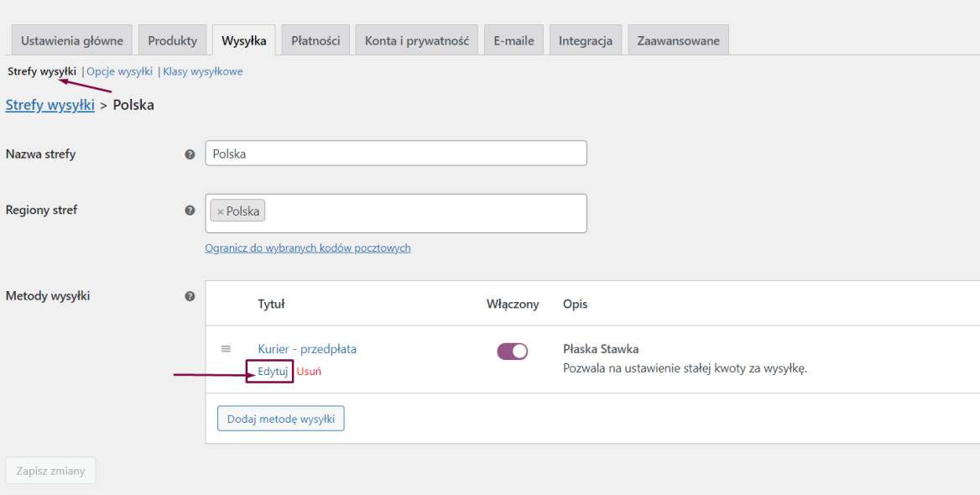This screenshot has width=980, height=495.
Task: Open the Integracja tab
Action: (x=585, y=40)
